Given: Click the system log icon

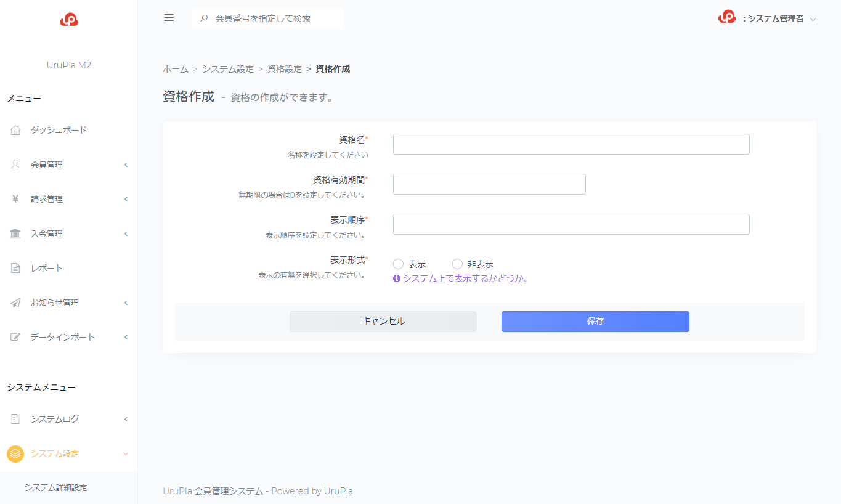Looking at the screenshot, I should pyautogui.click(x=16, y=419).
